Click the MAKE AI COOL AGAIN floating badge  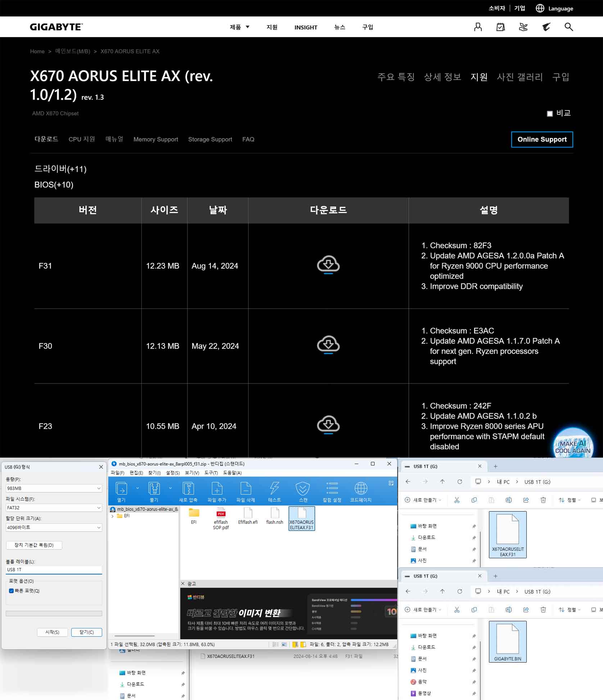[573, 443]
